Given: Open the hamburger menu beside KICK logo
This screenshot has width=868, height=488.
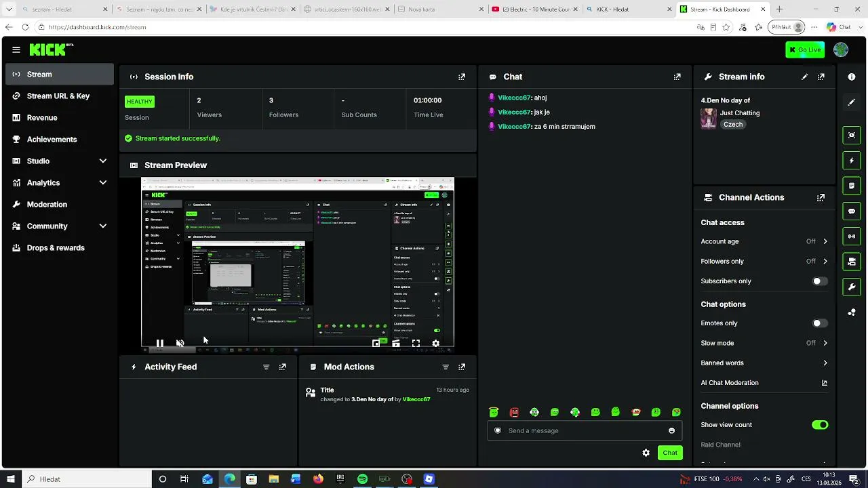Looking at the screenshot, I should click(x=16, y=49).
